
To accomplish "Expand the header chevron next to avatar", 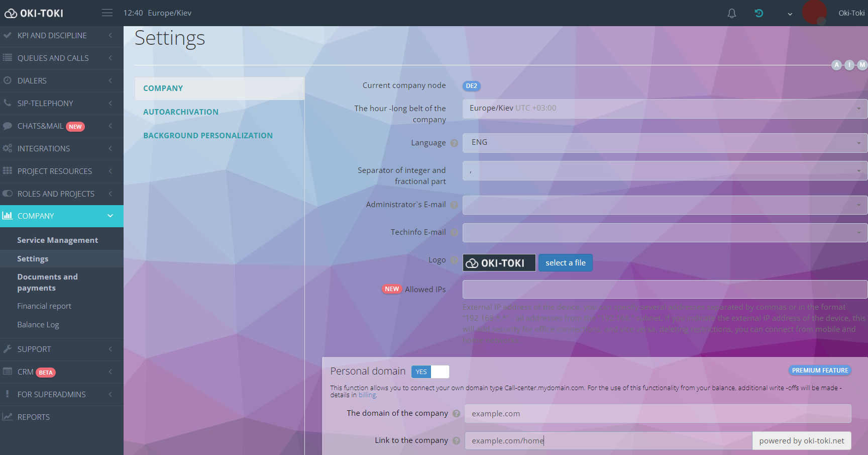I will pos(790,14).
